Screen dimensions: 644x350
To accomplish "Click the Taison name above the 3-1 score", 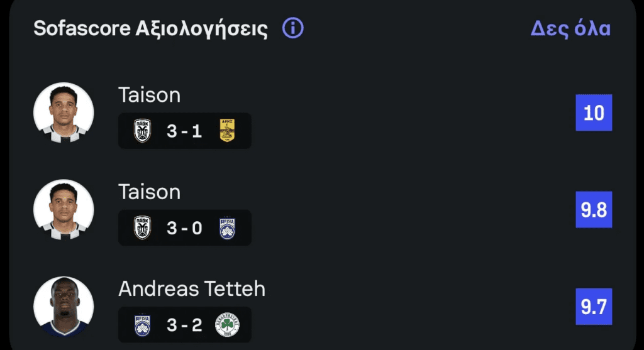I will pyautogui.click(x=149, y=95).
